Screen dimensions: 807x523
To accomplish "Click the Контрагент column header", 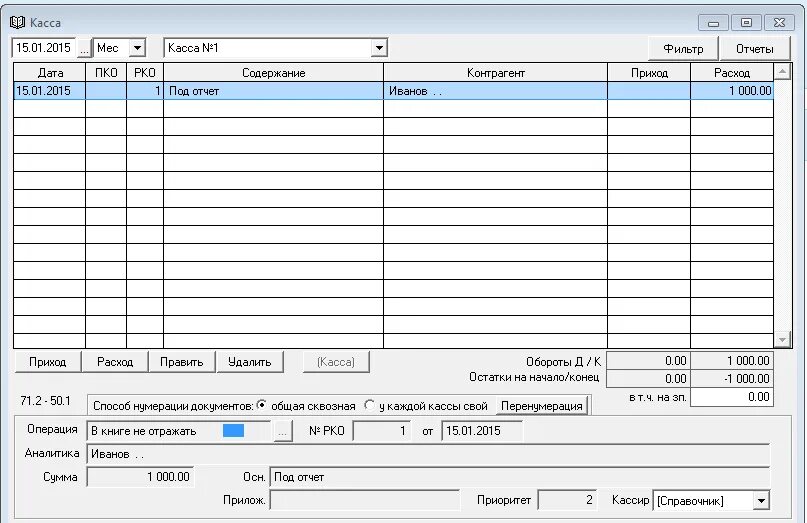I will tap(496, 73).
